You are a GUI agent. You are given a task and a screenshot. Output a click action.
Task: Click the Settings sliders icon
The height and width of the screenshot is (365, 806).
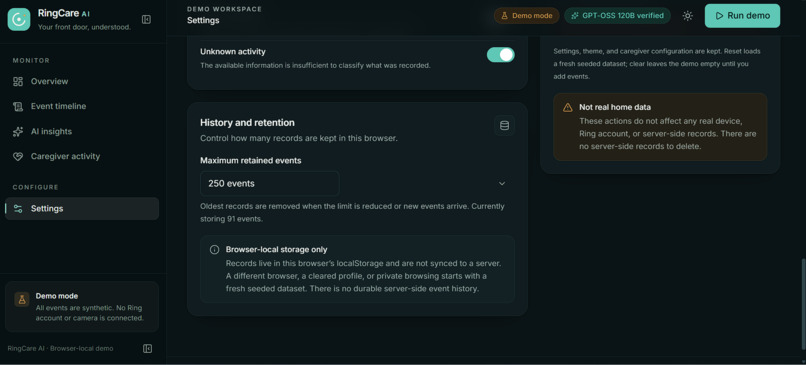pyautogui.click(x=18, y=209)
